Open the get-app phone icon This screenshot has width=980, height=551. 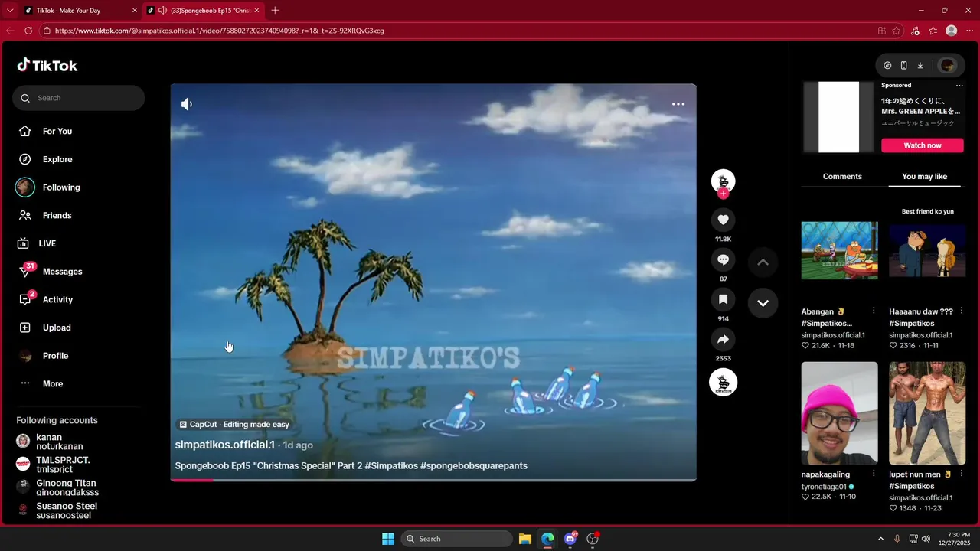[903, 65]
